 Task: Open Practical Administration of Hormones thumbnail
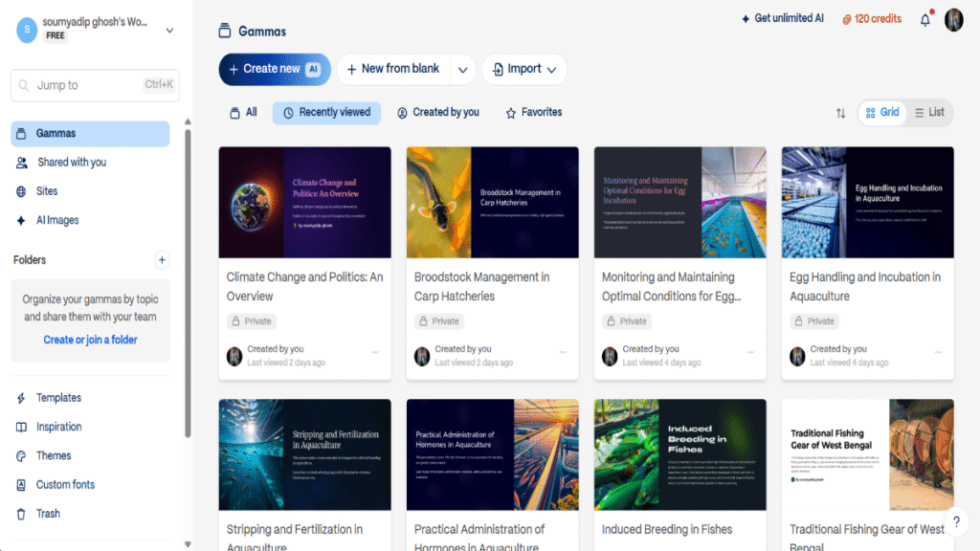pyautogui.click(x=493, y=454)
